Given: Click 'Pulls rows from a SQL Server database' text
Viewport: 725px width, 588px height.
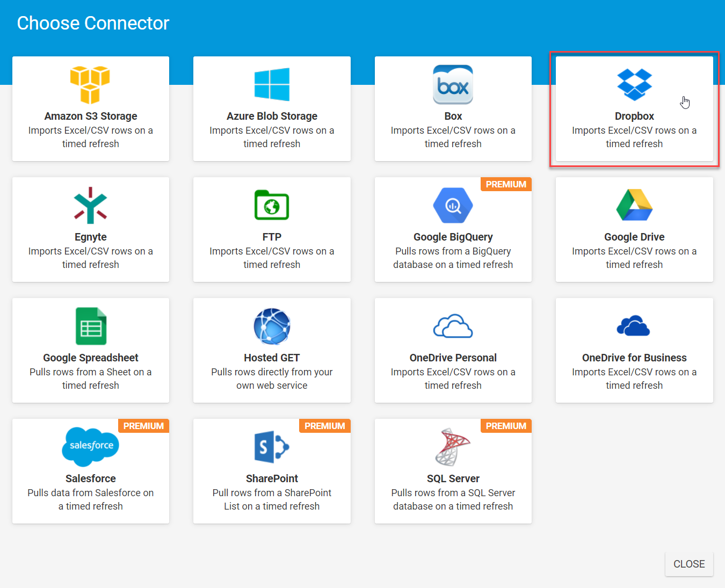Looking at the screenshot, I should click(x=453, y=499).
